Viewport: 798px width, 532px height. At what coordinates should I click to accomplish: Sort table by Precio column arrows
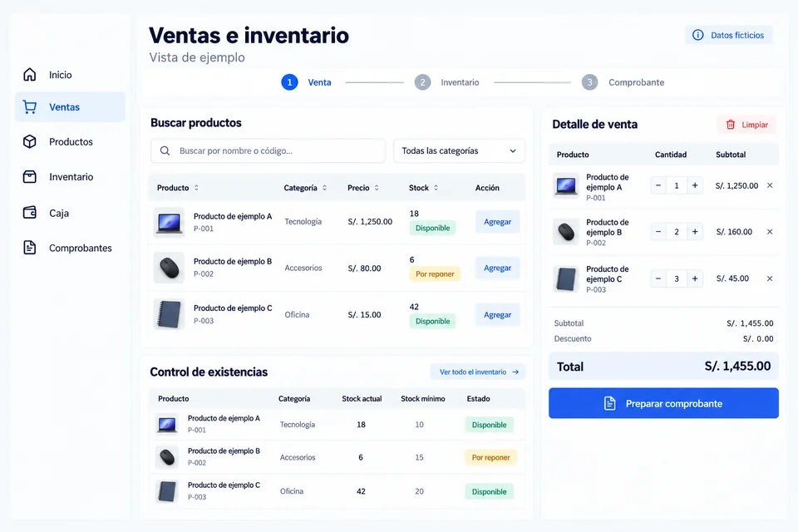tap(377, 188)
